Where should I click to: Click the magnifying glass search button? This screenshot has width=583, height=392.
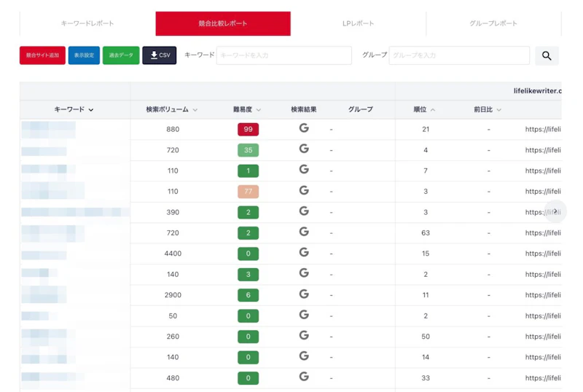pos(547,55)
